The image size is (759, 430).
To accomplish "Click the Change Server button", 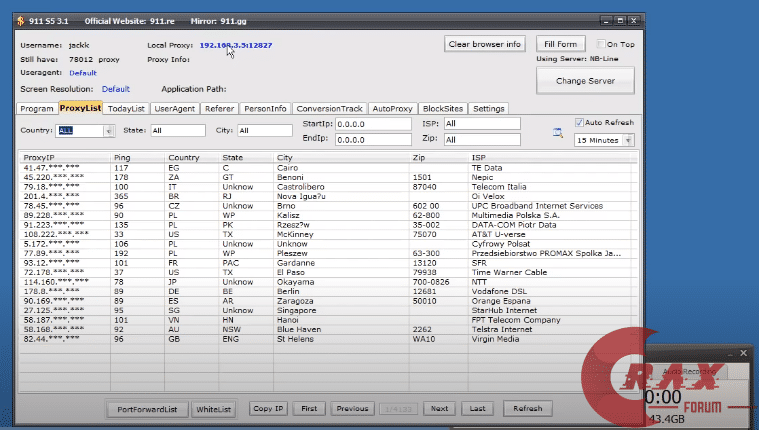I will click(584, 80).
